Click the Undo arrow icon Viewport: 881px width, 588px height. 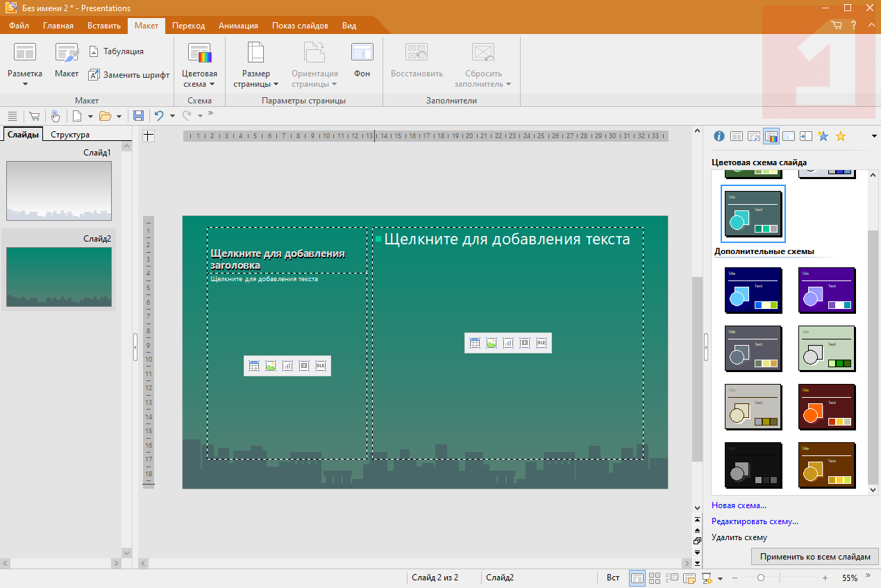(x=159, y=116)
